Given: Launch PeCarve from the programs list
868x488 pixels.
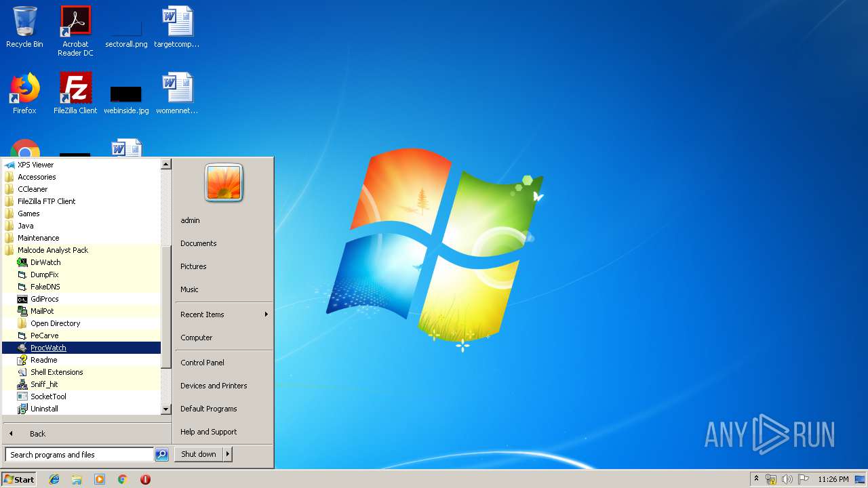Looking at the screenshot, I should tap(81, 335).
